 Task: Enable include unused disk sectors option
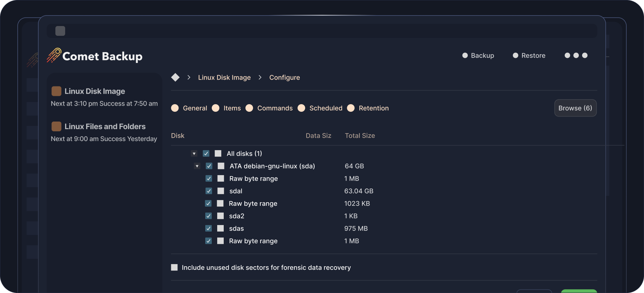coord(174,267)
